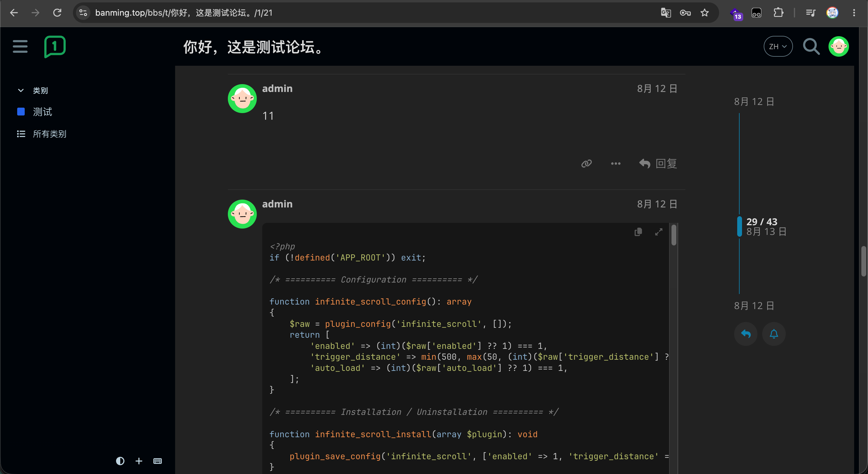The height and width of the screenshot is (474, 868).
Task: Toggle dark/light theme in sidebar footer
Action: click(x=120, y=461)
